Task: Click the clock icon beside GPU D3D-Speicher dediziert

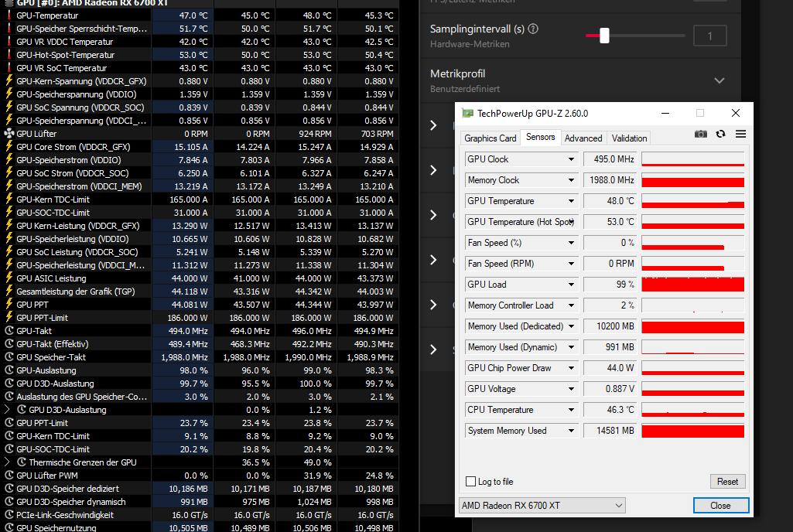Action: point(9,489)
